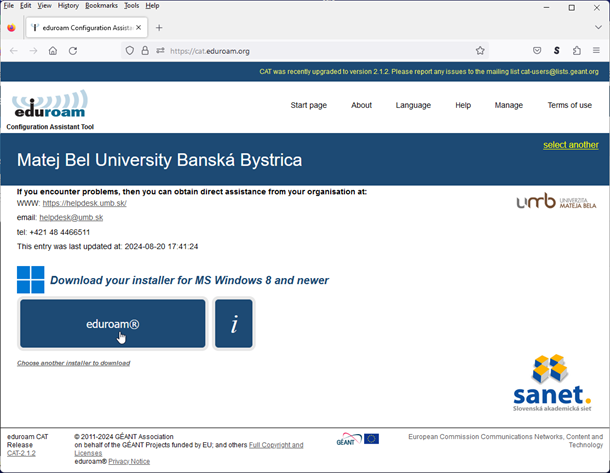Open the S extension icon
The width and height of the screenshot is (610, 473).
point(557,51)
